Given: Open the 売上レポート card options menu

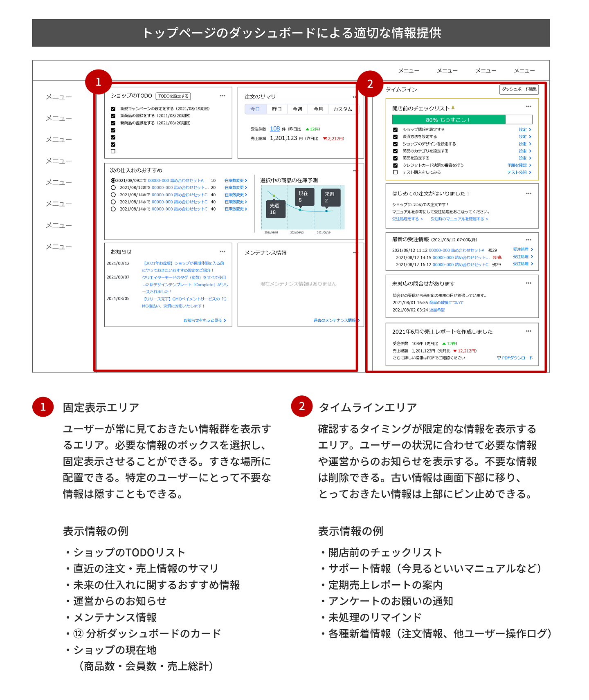Looking at the screenshot, I should click(x=528, y=331).
